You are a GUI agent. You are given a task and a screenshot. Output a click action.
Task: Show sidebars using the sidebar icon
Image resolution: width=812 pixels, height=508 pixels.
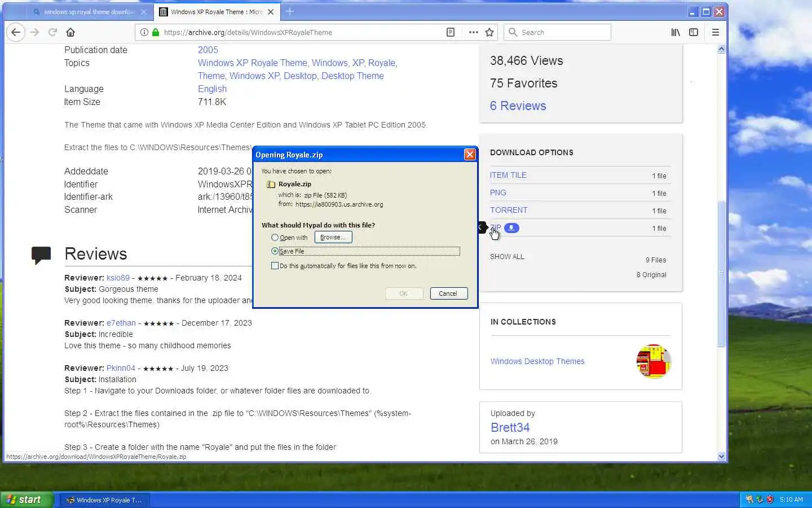[694, 32]
